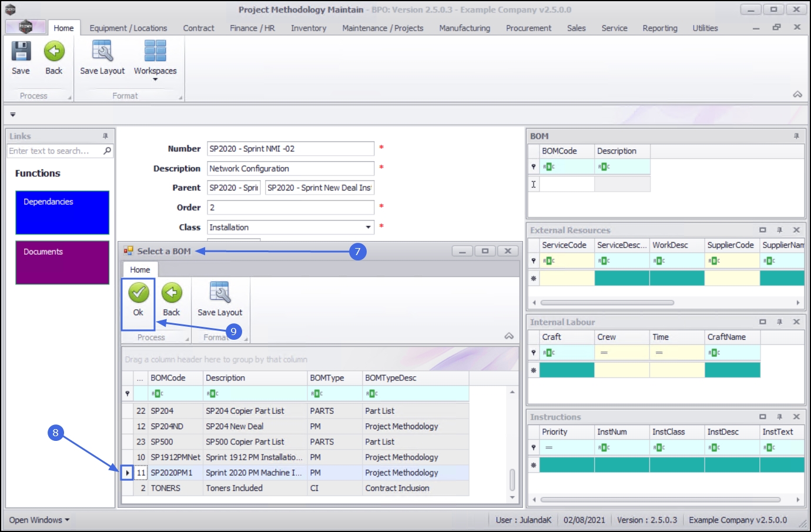Screen dimensions: 811x532
Task: Click the Description input field
Action: coord(290,169)
